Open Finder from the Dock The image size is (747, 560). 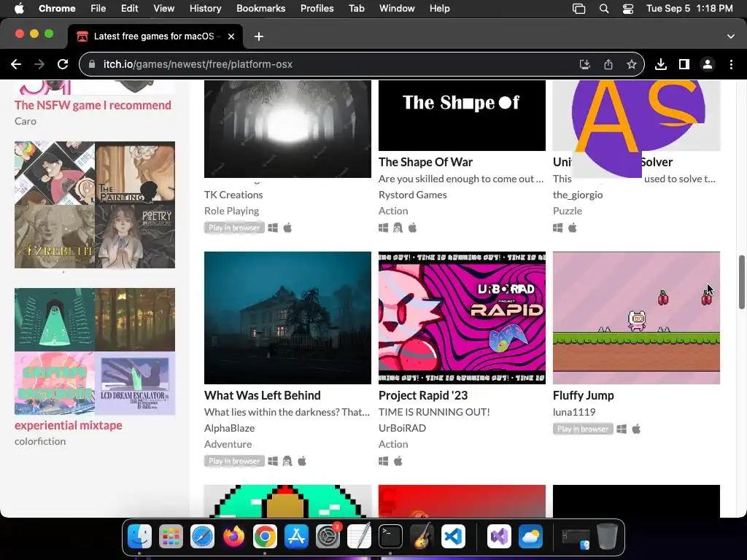[x=139, y=537]
